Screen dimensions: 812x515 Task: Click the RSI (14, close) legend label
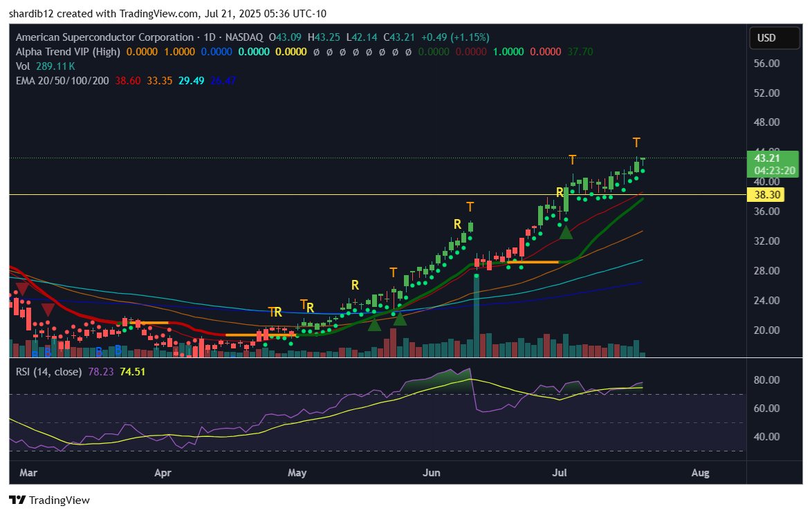48,372
